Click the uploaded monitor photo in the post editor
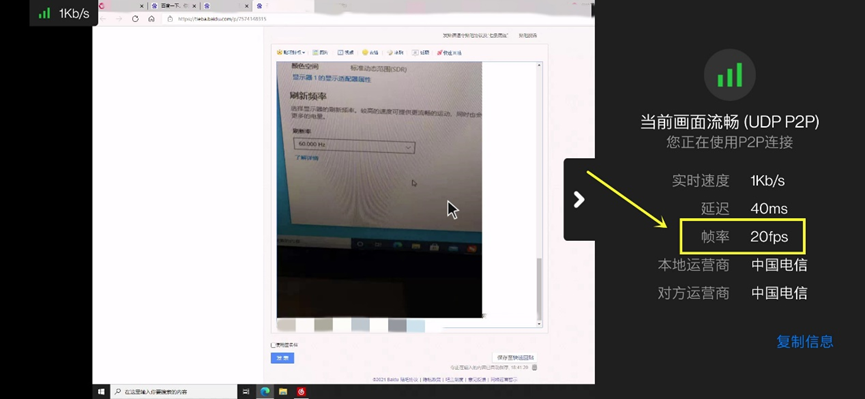 379,189
